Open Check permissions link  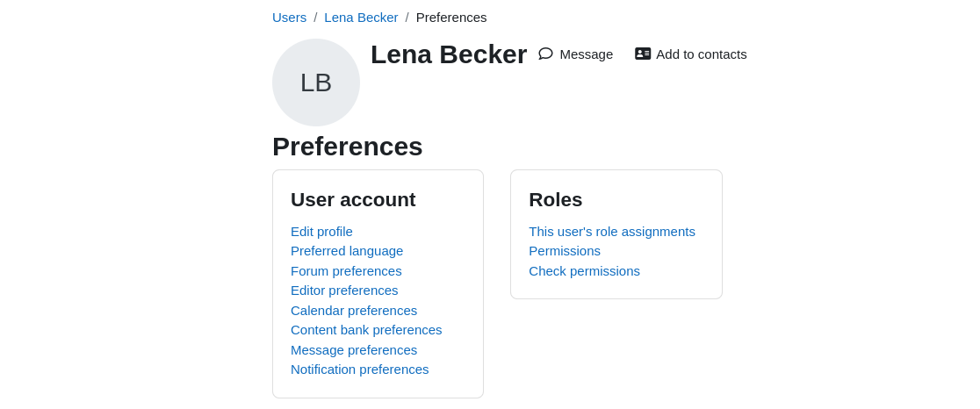pos(584,271)
